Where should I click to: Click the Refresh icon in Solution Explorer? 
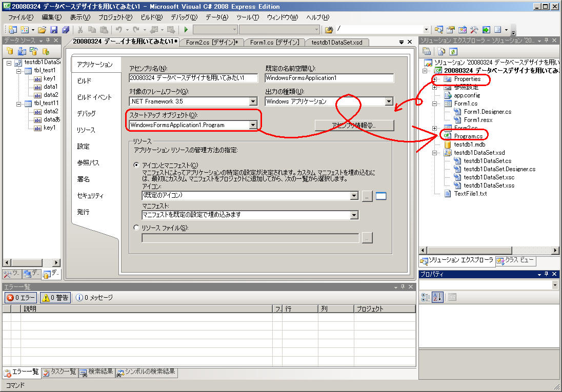453,51
